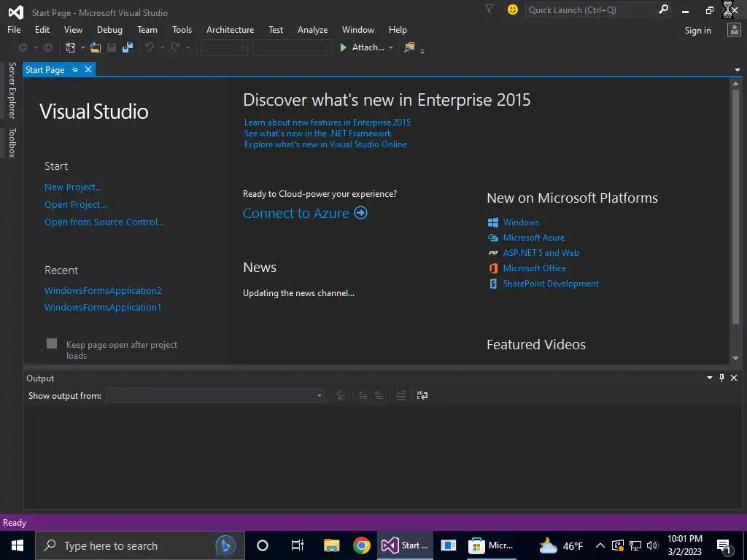Toggle Word Wrap in Output panel
The image size is (747, 560).
tap(422, 395)
